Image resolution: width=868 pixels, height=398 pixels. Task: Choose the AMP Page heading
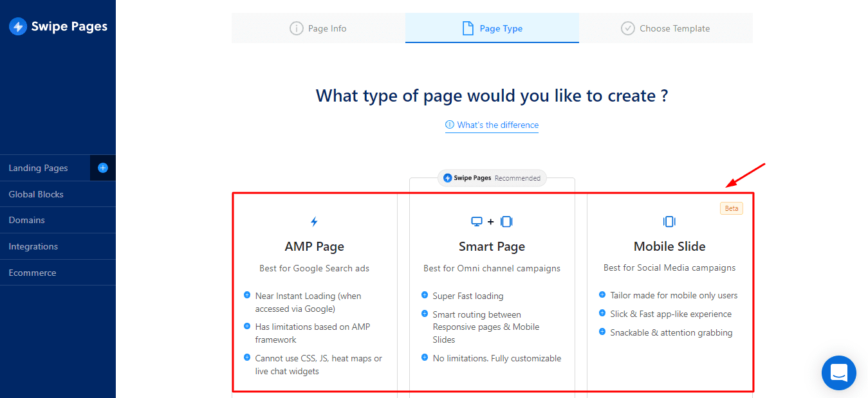point(314,246)
